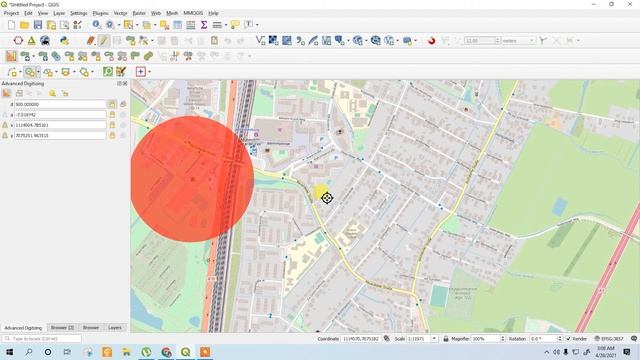Enable advanced digitizing tools in panel
The height and width of the screenshot is (360, 640).
[x=7, y=93]
